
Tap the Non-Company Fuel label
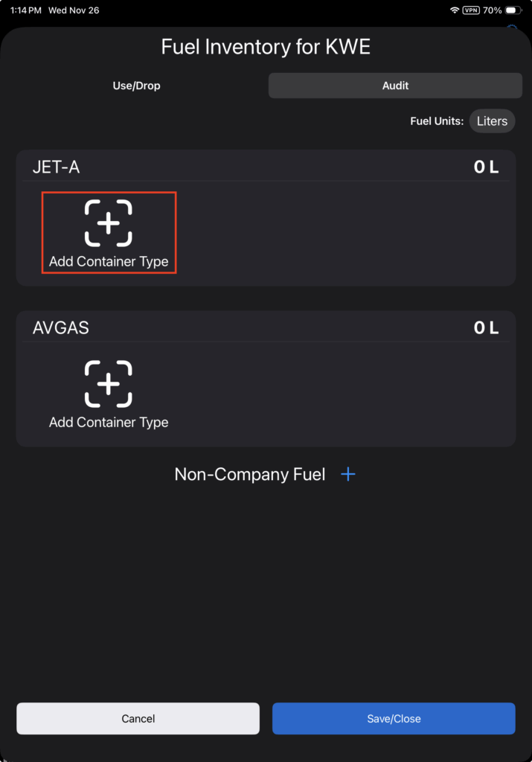pos(250,474)
